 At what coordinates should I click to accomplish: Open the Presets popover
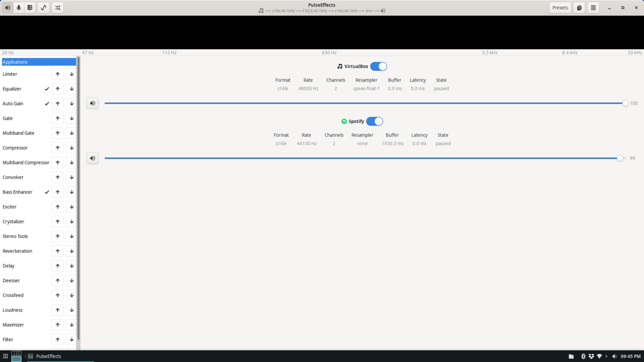click(x=560, y=8)
